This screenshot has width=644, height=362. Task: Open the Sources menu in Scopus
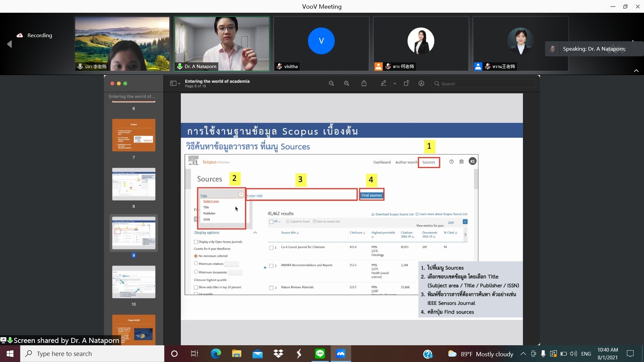[x=429, y=162]
